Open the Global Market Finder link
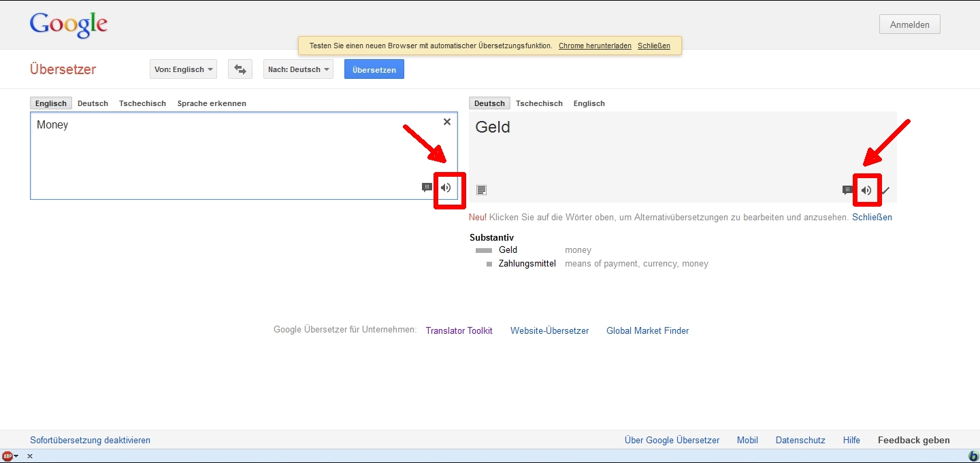The image size is (980, 463). pyautogui.click(x=647, y=330)
